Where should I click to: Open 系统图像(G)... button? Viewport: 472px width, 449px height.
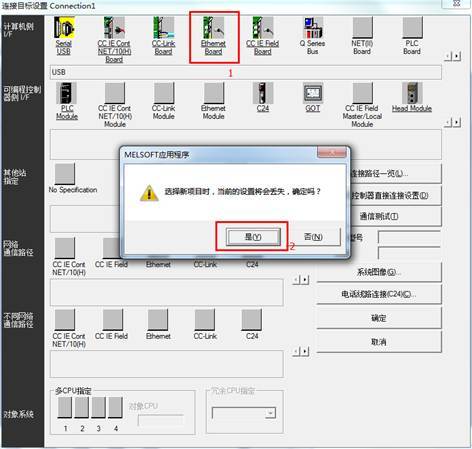tap(379, 272)
